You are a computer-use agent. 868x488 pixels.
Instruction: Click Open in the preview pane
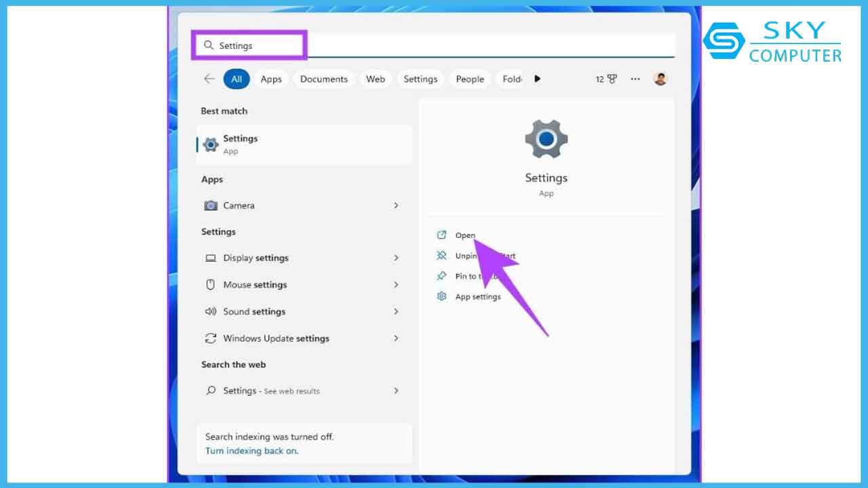tap(465, 235)
